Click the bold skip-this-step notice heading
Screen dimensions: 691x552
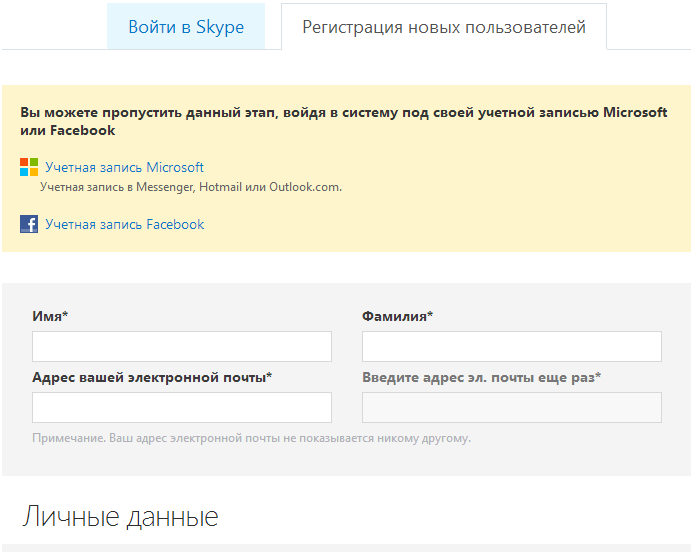(344, 122)
